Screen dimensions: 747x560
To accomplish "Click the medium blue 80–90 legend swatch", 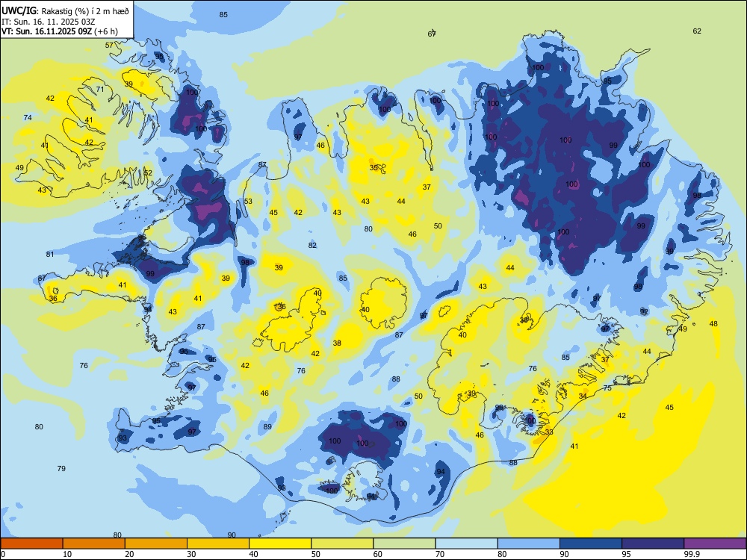I will point(529,544).
